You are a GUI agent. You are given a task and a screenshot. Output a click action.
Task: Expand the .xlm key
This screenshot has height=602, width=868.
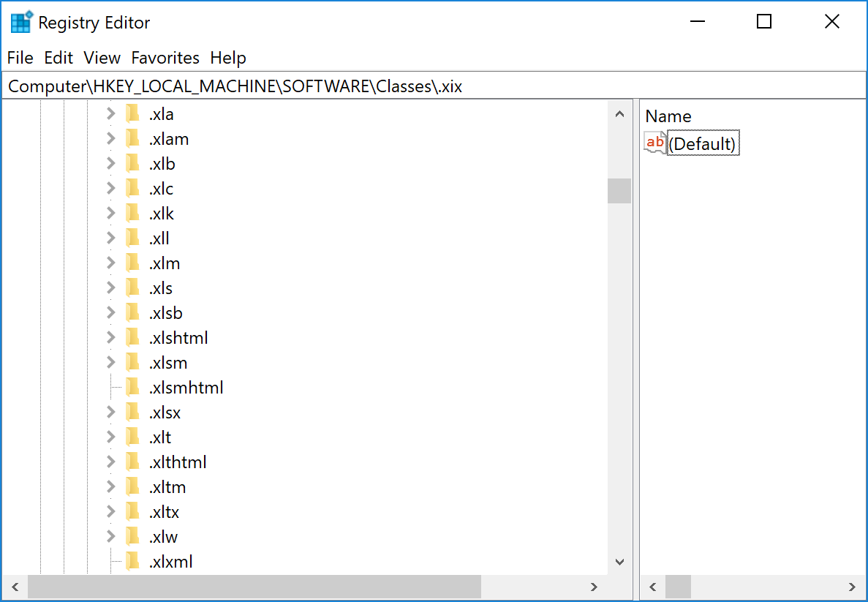(110, 263)
